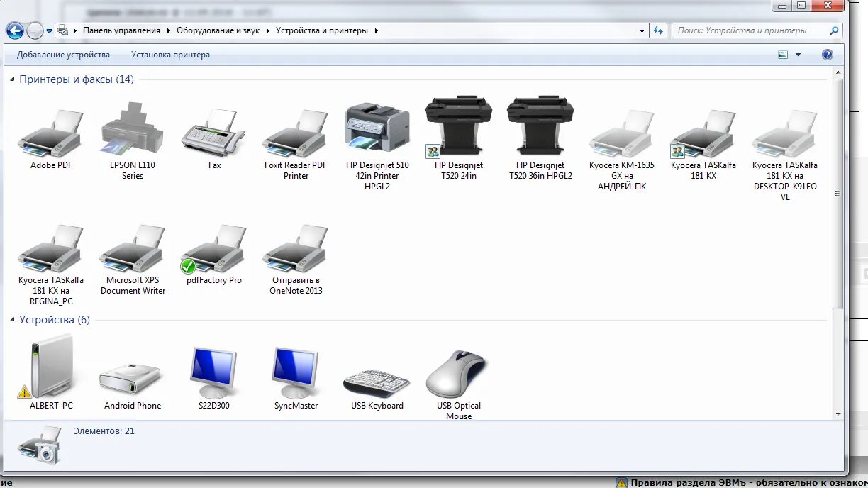Select Kyocera TASKalfa 181 KX on DESKTOP-K91EOVL
Screen dimensions: 868x488
[785, 156]
